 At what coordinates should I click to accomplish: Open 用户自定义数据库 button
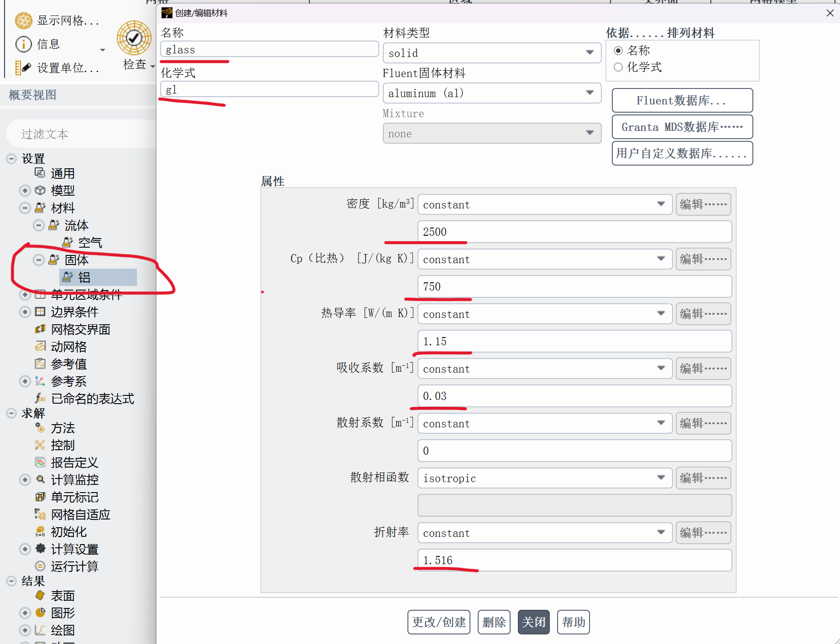click(x=682, y=153)
